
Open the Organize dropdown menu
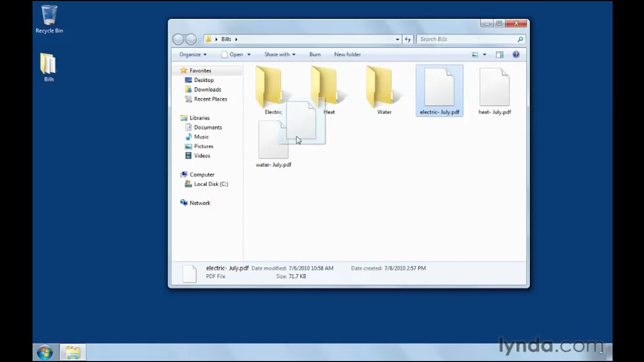[193, 54]
